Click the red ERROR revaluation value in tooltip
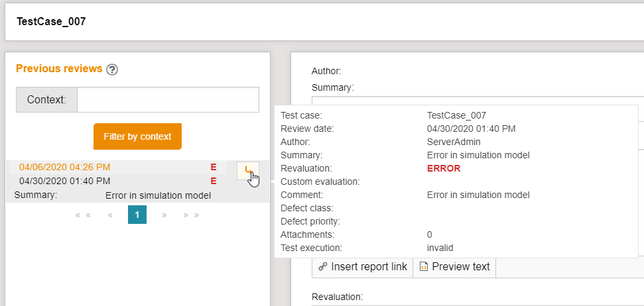The height and width of the screenshot is (306, 644). [444, 168]
